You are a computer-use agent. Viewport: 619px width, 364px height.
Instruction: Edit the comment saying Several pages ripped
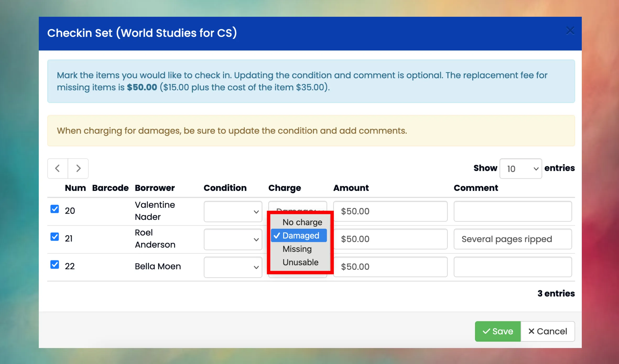click(512, 239)
